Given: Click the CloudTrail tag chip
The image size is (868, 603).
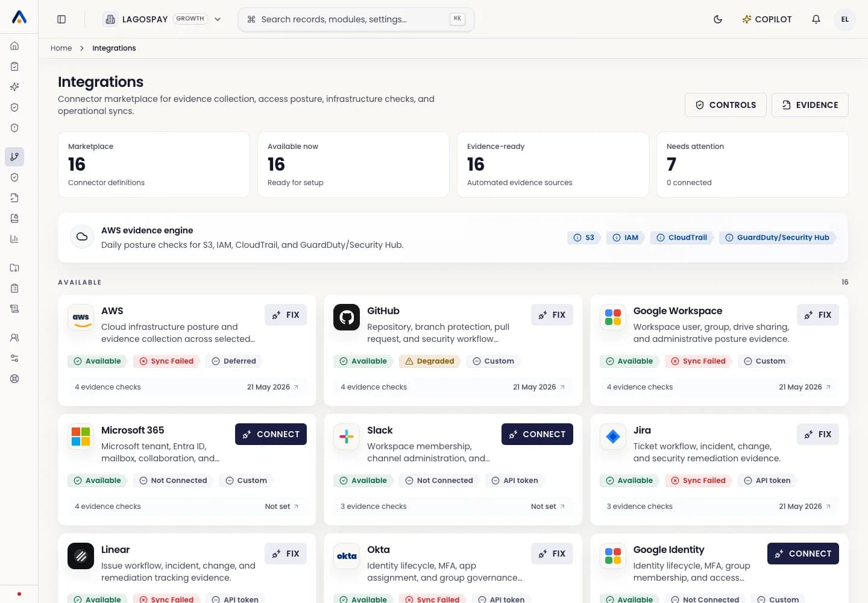Looking at the screenshot, I should 682,238.
